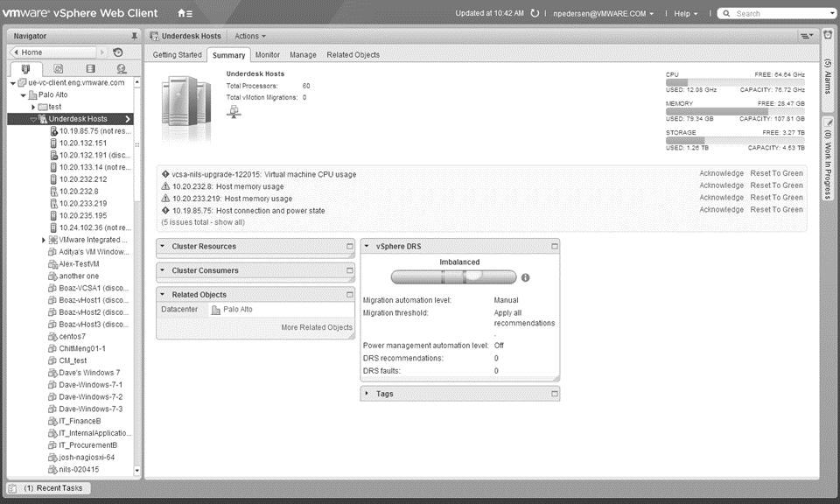Collapse ue-vc-client.eng.vmware.com tree node
The image size is (840, 504).
point(13,83)
